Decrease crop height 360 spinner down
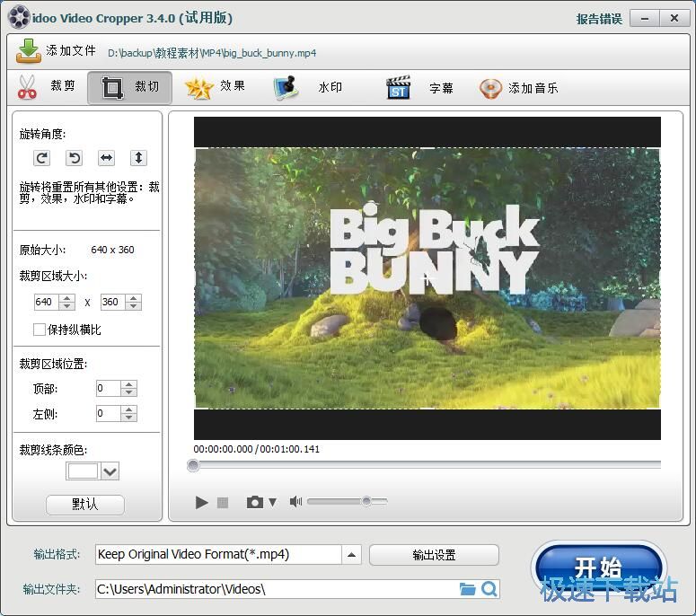 click(133, 306)
